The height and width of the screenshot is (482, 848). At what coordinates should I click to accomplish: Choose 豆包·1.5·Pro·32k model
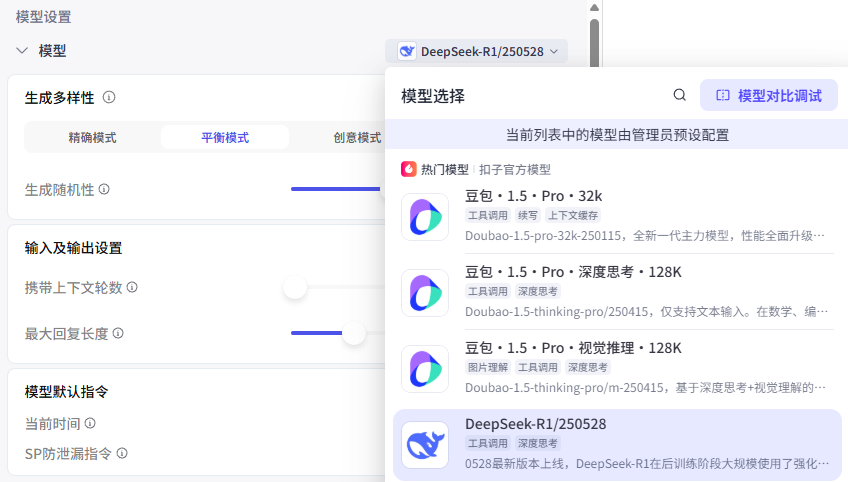617,216
